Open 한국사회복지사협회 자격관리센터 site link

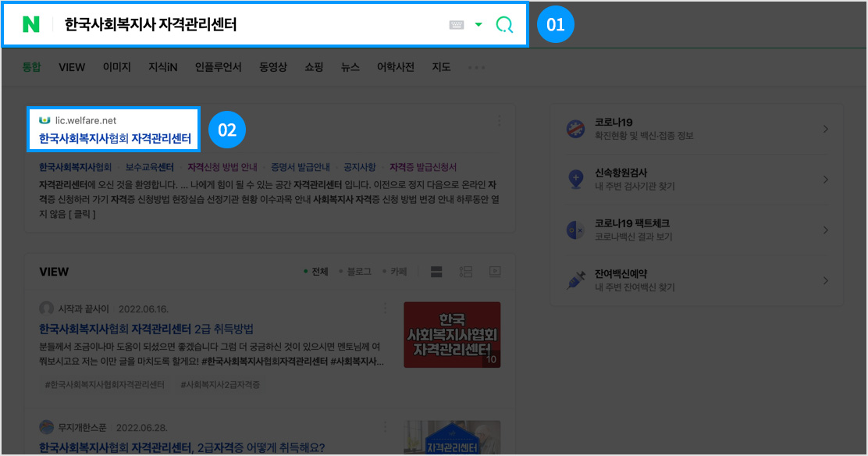(x=115, y=138)
